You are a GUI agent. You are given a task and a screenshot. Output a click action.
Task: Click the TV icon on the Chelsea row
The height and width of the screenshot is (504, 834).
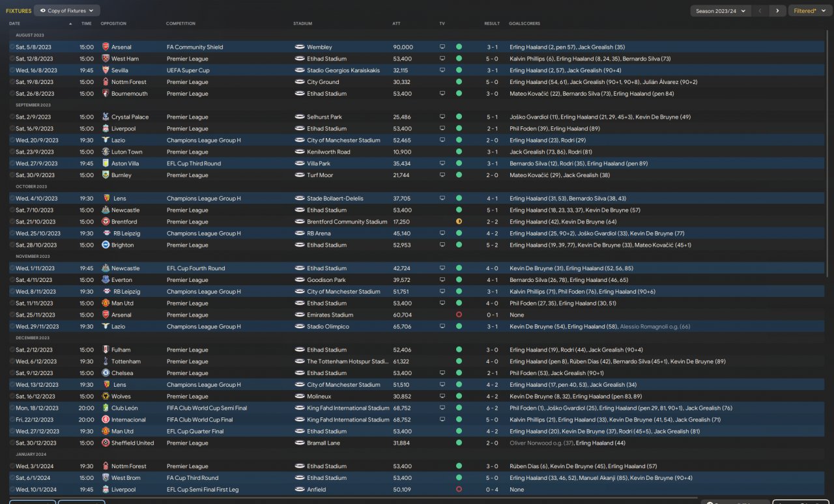[x=442, y=373]
